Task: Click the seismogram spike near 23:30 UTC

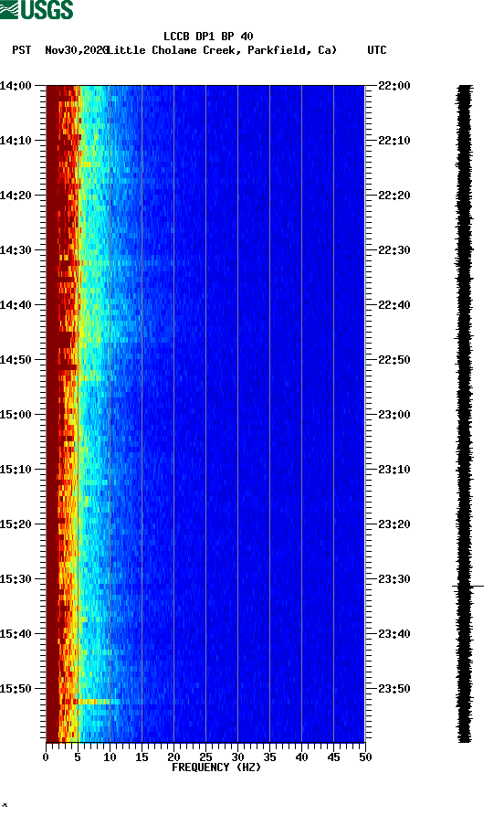Action: (467, 587)
